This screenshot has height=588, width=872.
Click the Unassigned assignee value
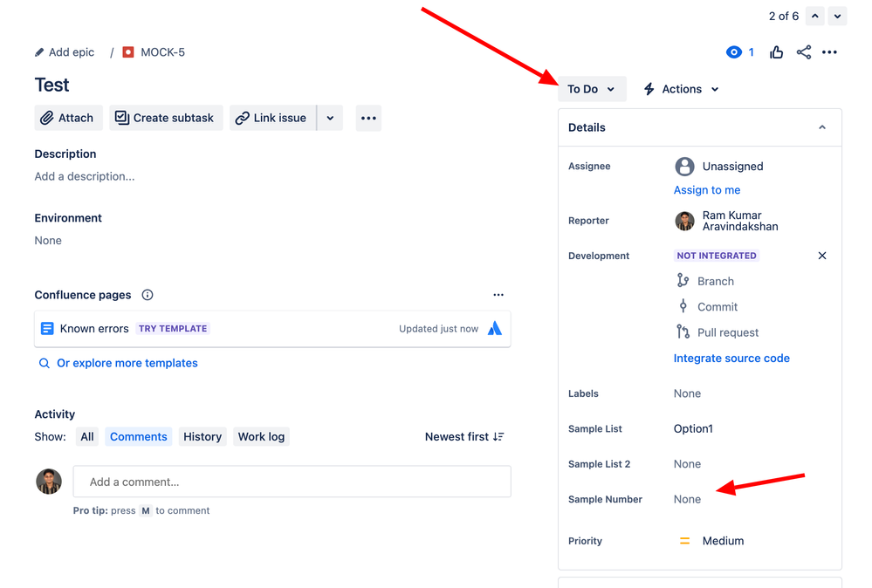pyautogui.click(x=732, y=166)
